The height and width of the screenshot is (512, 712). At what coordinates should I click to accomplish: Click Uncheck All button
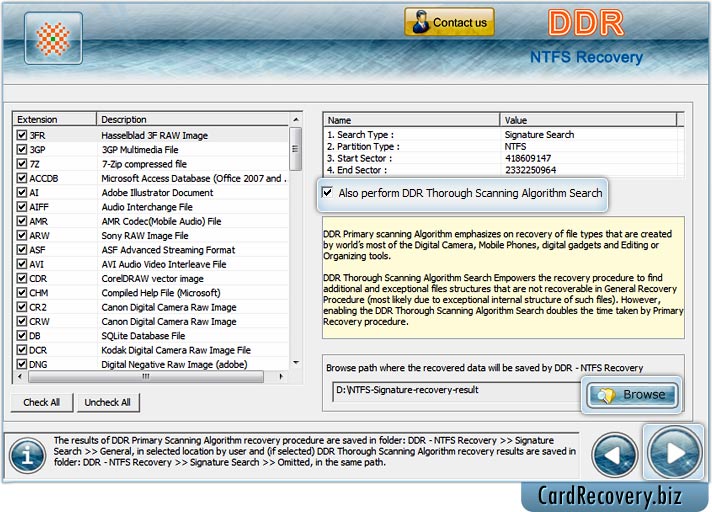tap(108, 402)
